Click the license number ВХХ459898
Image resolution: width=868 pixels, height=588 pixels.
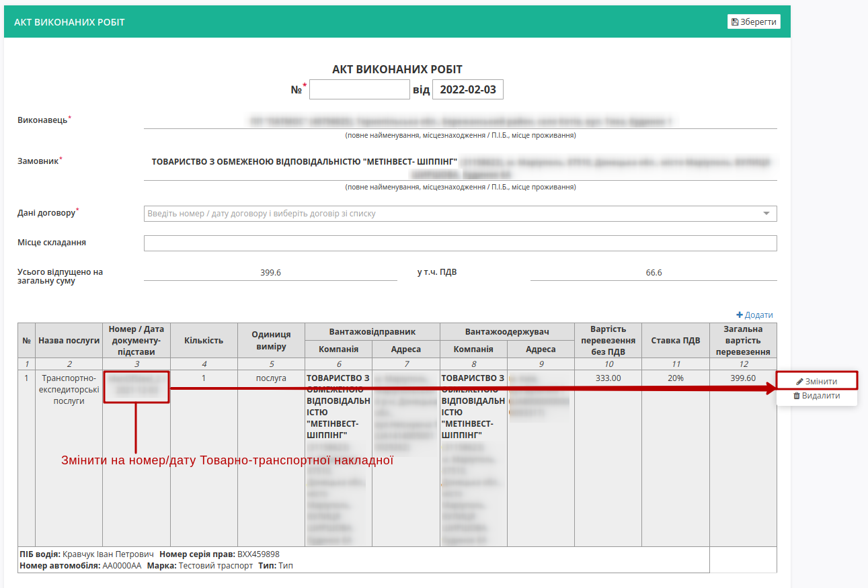click(258, 554)
